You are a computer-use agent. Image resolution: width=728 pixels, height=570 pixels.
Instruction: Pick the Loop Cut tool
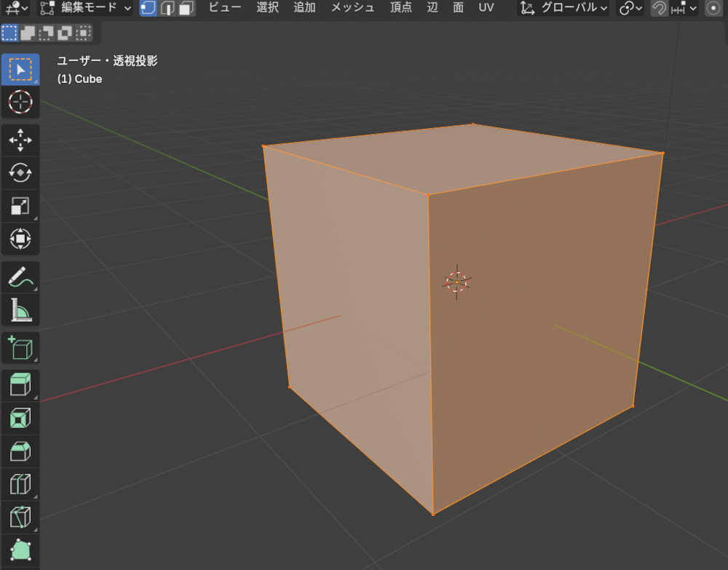(20, 484)
